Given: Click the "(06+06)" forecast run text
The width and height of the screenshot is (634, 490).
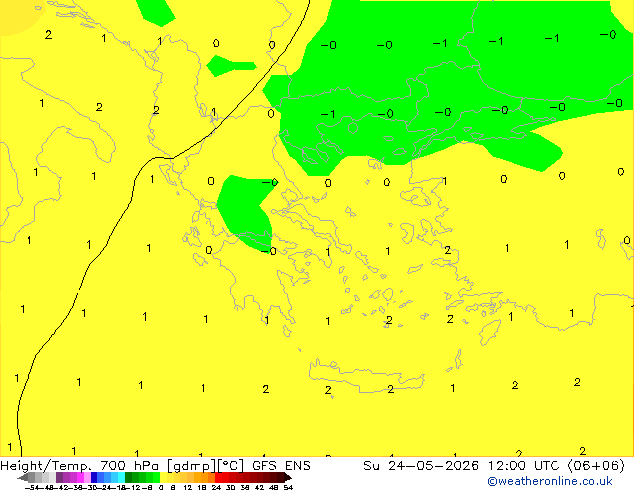Looking at the screenshot, I should [x=597, y=466].
